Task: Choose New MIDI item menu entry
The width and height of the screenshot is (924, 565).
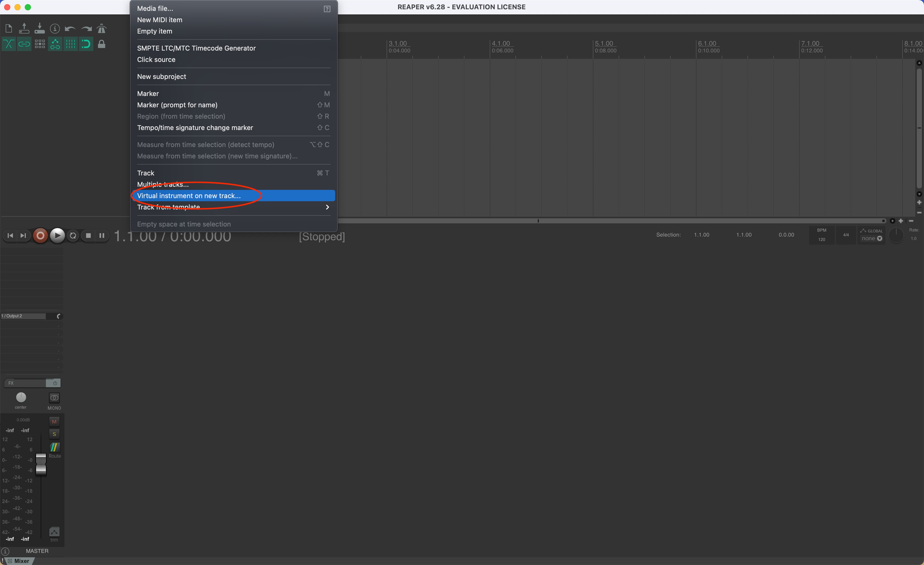Action: pyautogui.click(x=160, y=20)
